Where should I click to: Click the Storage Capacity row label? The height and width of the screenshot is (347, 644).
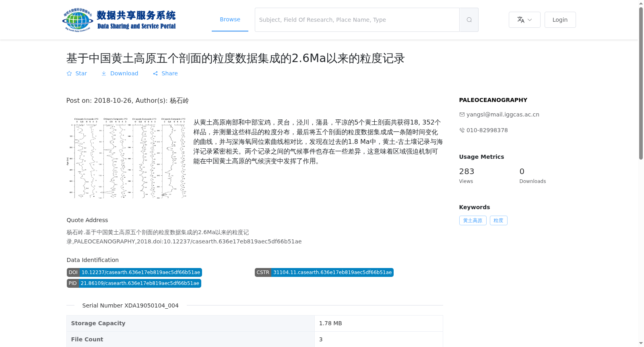(x=98, y=323)
